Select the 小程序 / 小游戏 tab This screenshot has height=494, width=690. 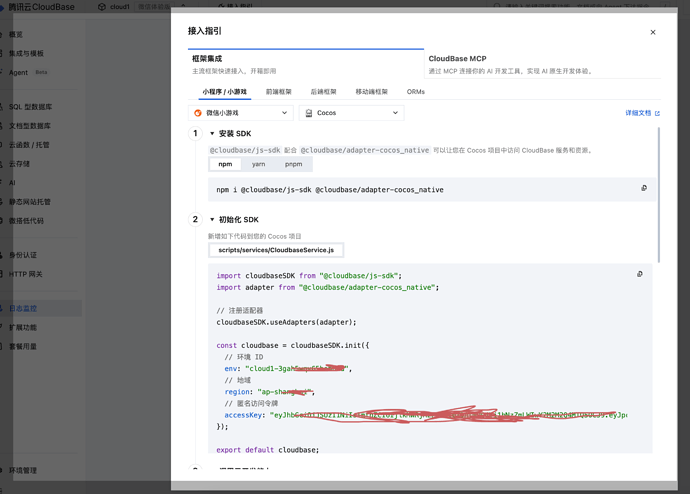coord(224,91)
